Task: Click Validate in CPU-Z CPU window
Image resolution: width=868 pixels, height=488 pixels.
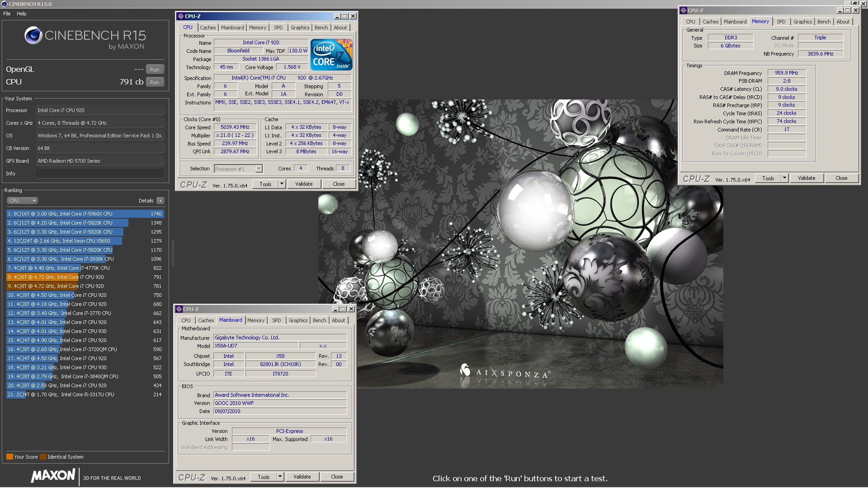Action: (304, 184)
